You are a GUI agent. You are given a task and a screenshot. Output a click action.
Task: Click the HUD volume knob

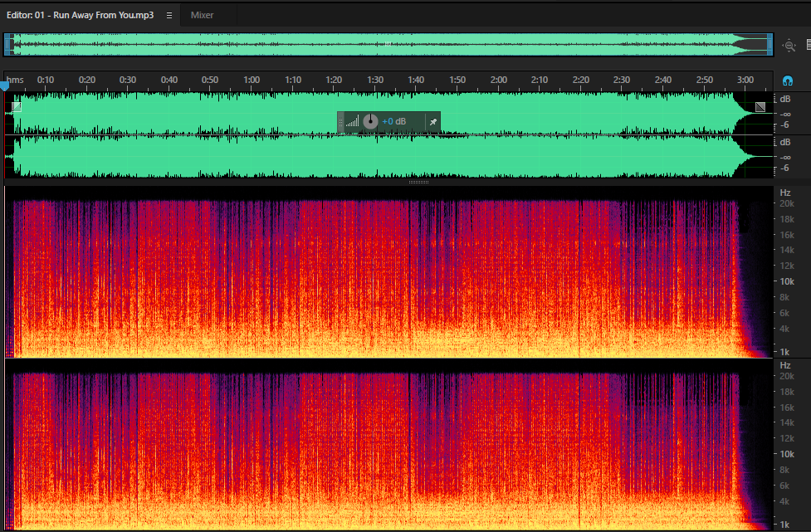pos(370,121)
